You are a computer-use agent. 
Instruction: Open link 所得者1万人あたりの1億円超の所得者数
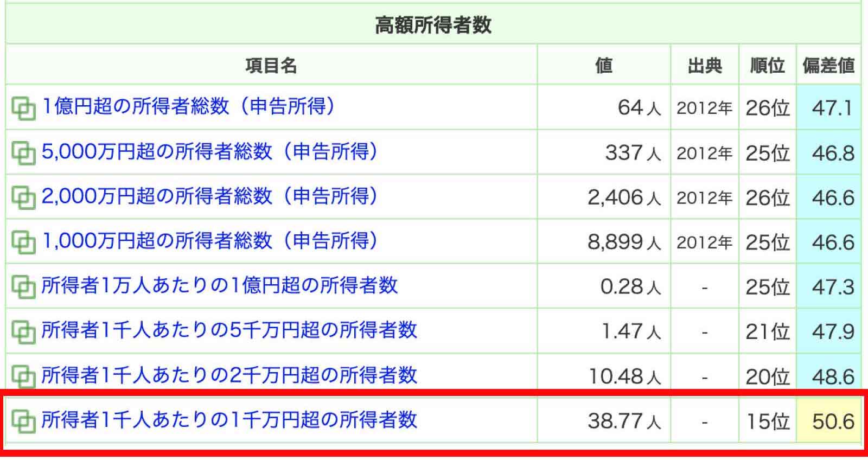pyautogui.click(x=220, y=285)
